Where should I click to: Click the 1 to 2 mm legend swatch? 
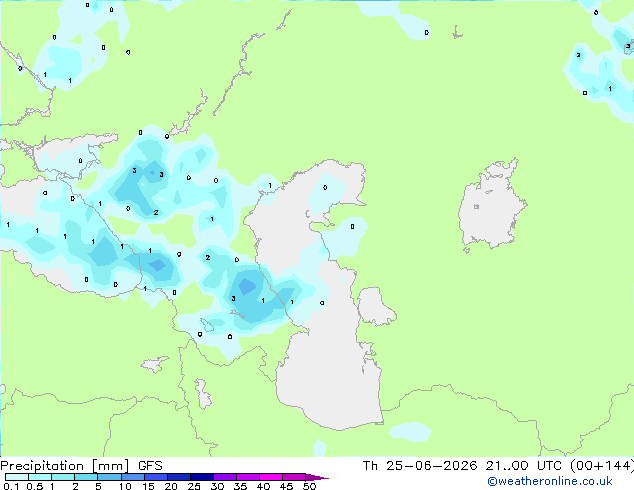click(63, 477)
